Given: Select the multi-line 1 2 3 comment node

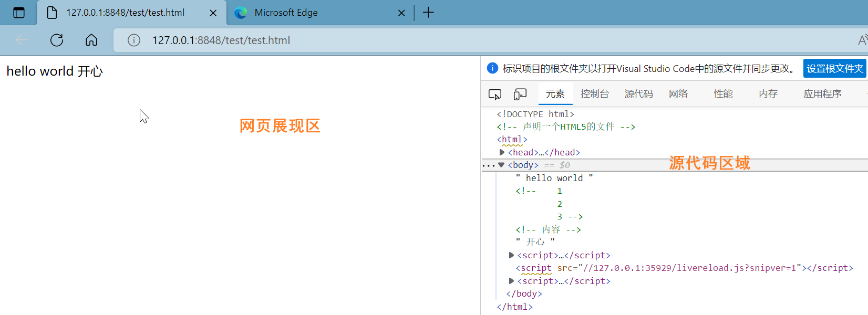Looking at the screenshot, I should [x=549, y=204].
